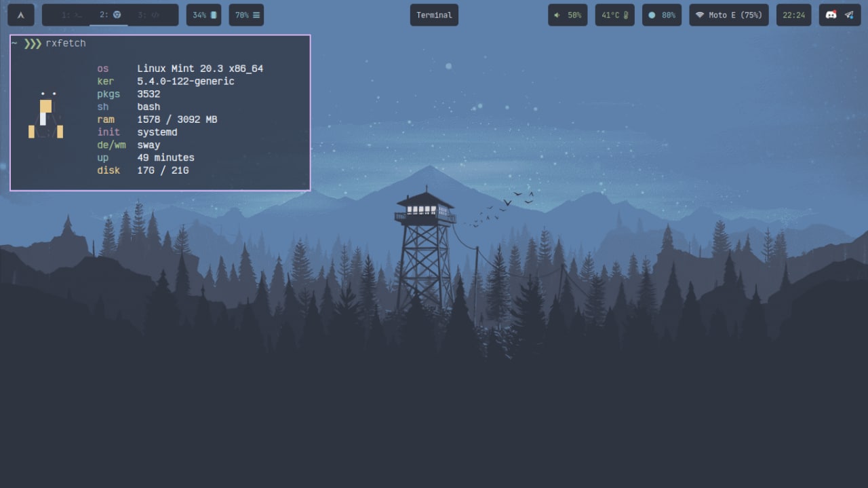The width and height of the screenshot is (868, 488).
Task: Click the init value 'systemd'
Action: coord(157,132)
